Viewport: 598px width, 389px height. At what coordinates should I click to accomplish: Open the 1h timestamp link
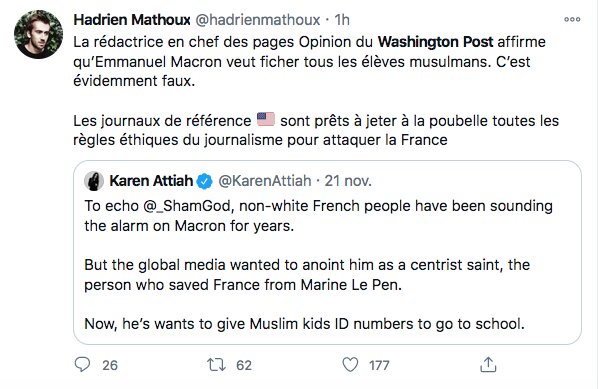point(342,20)
